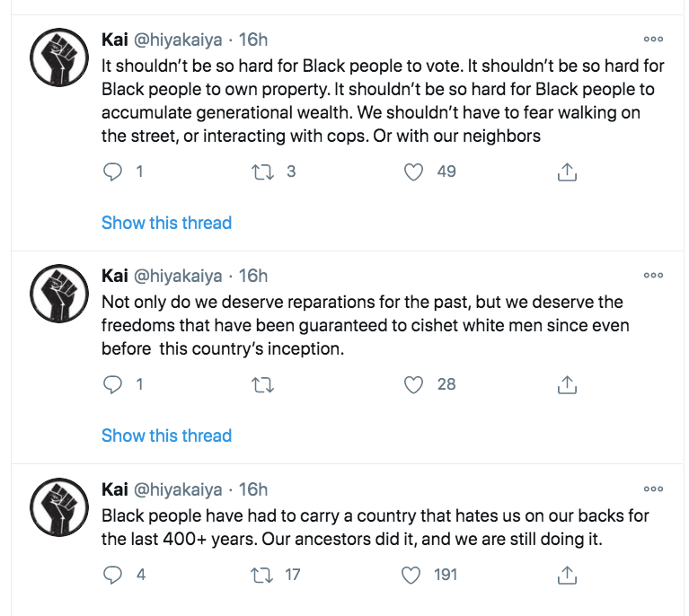Show this thread under the first tweet

pyautogui.click(x=166, y=223)
